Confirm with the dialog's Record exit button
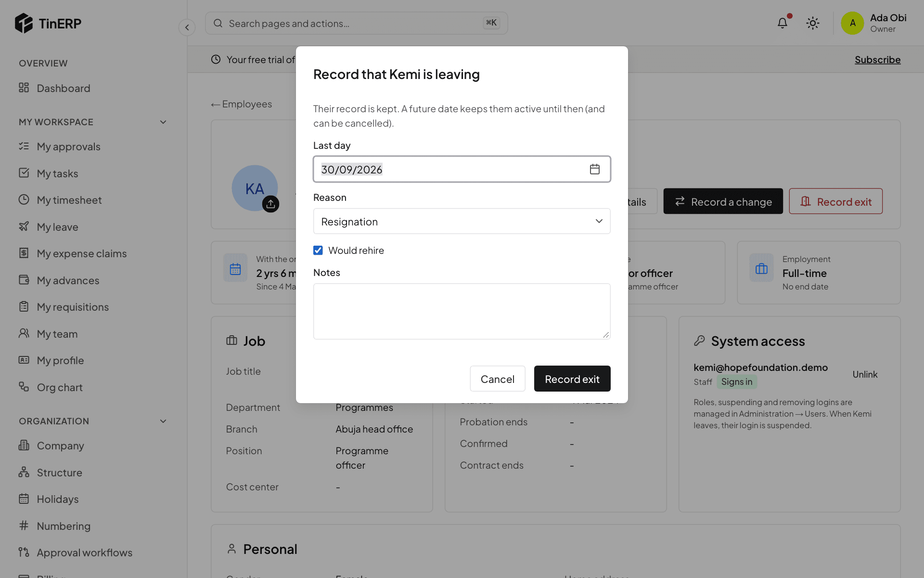The height and width of the screenshot is (578, 924). 572,379
